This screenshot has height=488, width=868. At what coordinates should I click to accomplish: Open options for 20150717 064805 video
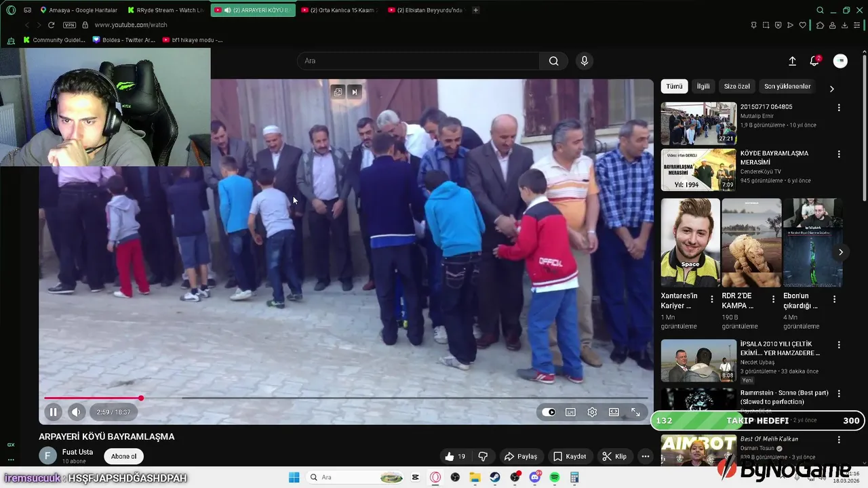pos(839,108)
